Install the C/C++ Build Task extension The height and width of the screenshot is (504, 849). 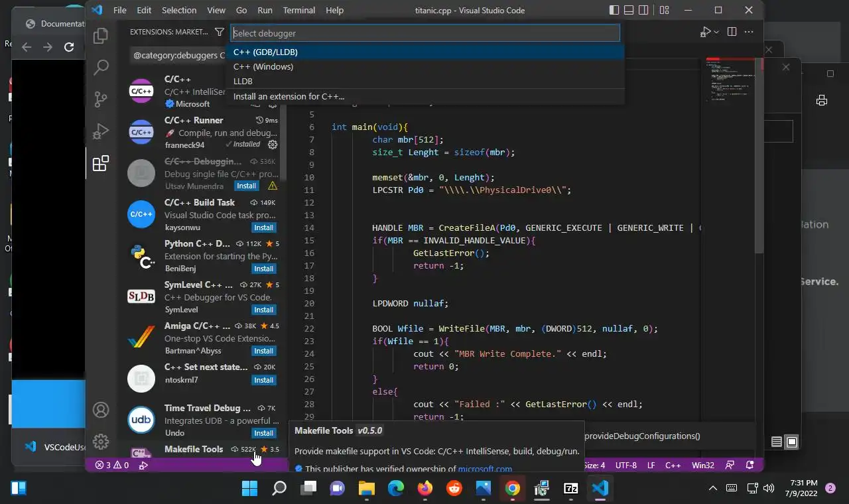[264, 227]
